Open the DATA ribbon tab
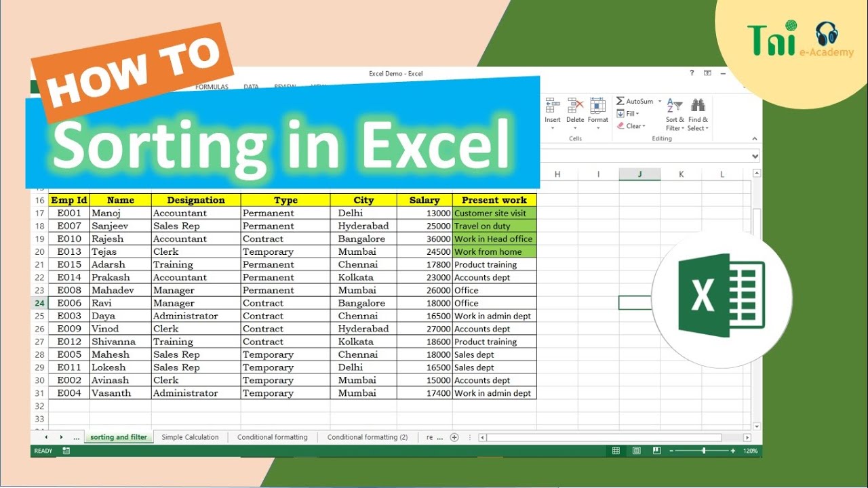Viewport: 868px width, 488px height. tap(251, 87)
